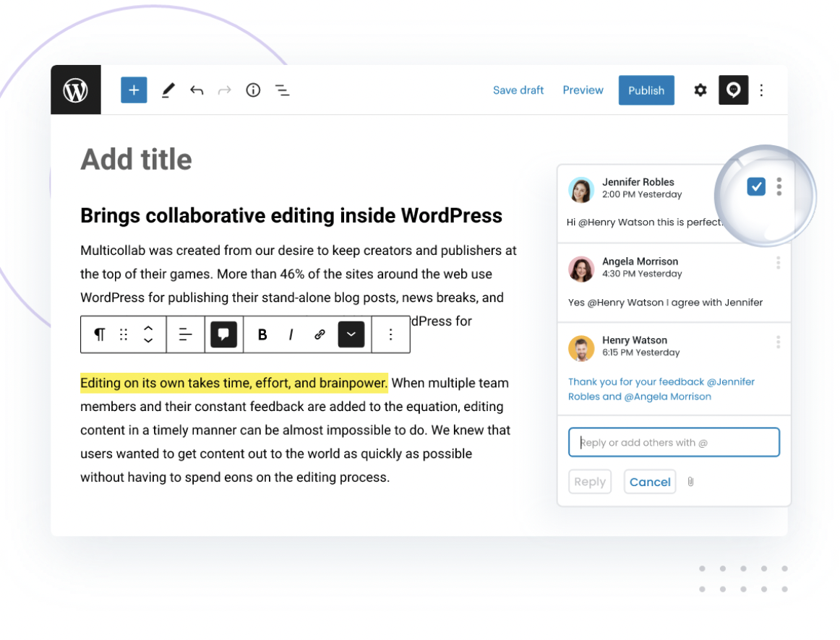Click the highlighted commented sentence
This screenshot has width=840, height=640.
(234, 383)
